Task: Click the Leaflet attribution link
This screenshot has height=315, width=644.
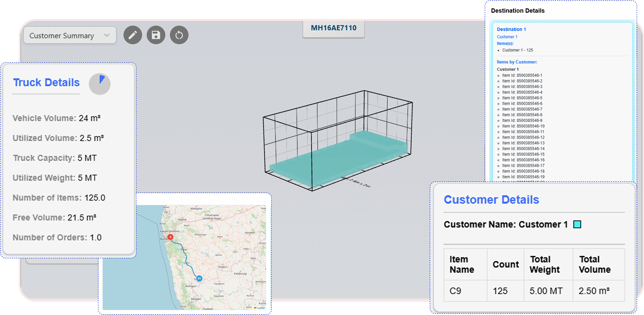Action: click(x=261, y=308)
